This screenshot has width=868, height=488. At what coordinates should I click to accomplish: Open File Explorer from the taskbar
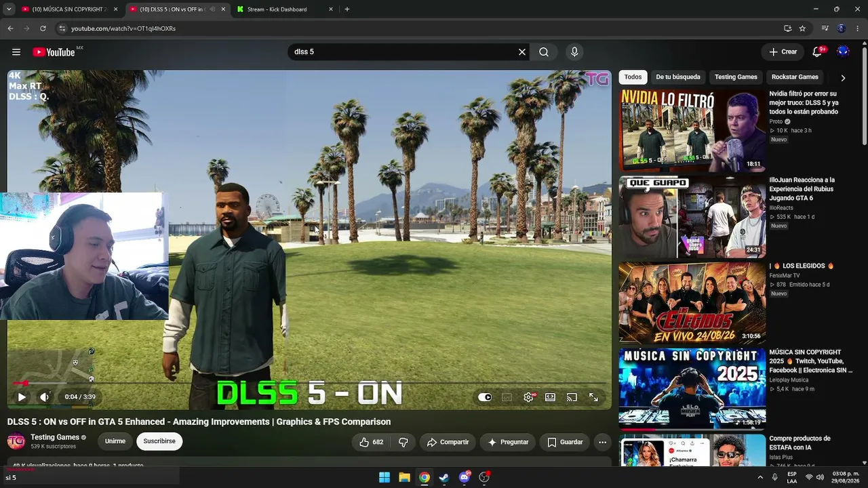click(x=404, y=477)
